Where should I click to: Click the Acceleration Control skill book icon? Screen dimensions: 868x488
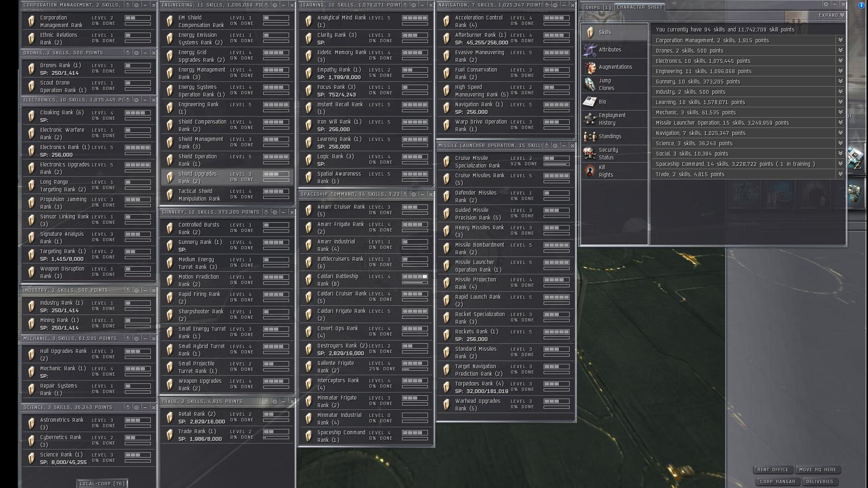(446, 21)
